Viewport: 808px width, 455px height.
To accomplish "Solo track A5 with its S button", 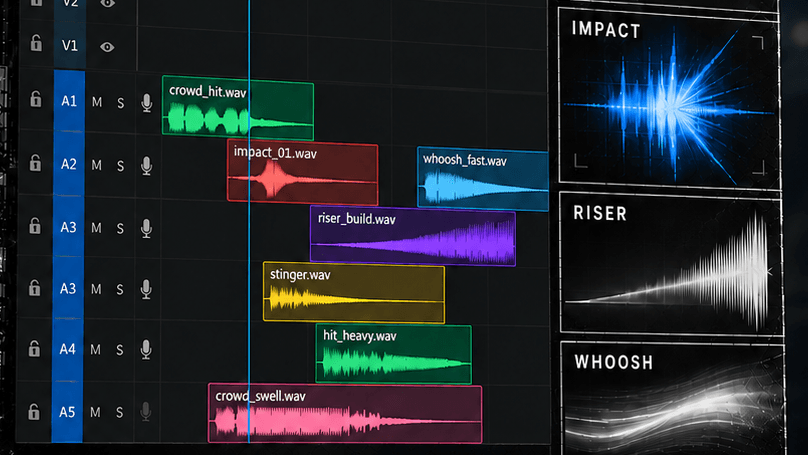I will pyautogui.click(x=120, y=413).
